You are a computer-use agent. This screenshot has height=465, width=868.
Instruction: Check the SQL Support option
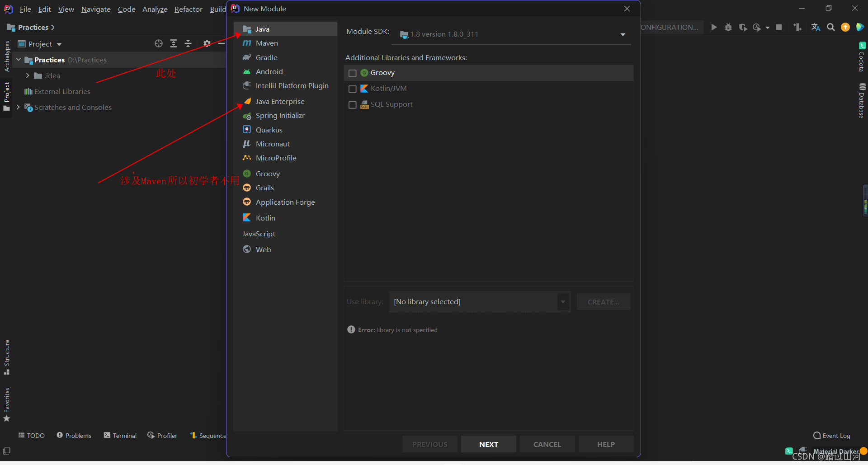(353, 105)
